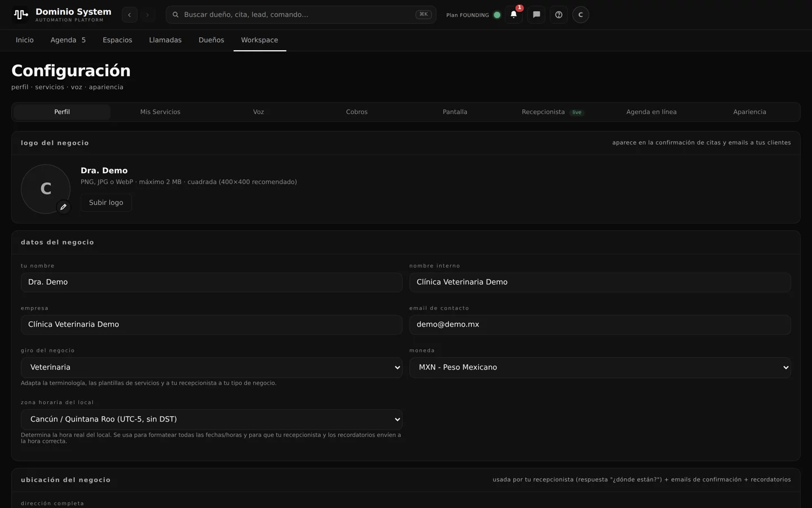Switch to the Agenda en línea tab
Viewport: 812px width, 508px height.
point(651,112)
